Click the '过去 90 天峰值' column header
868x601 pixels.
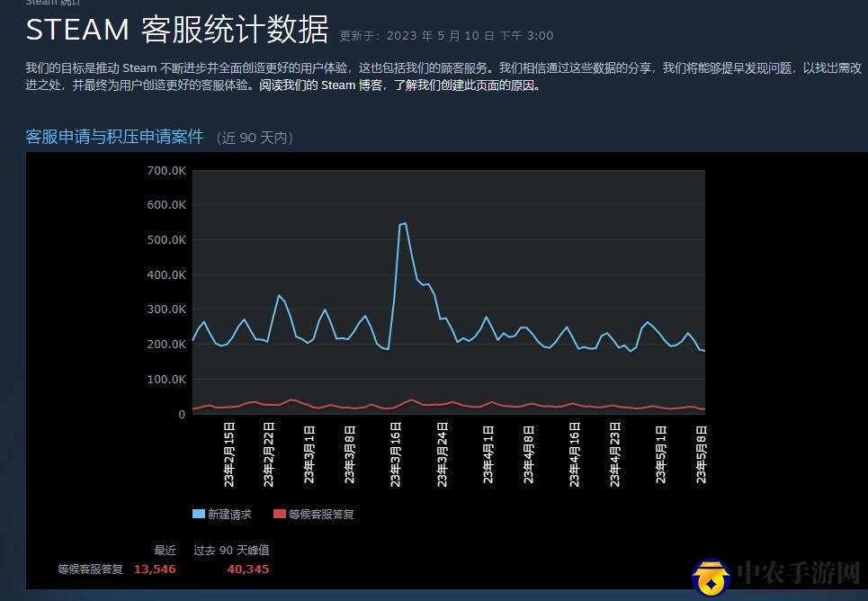coord(231,550)
